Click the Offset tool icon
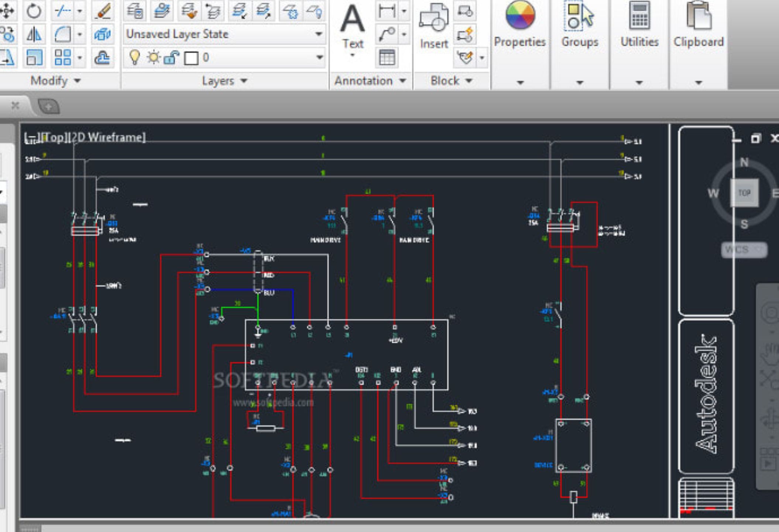Image resolution: width=779 pixels, height=532 pixels. (102, 58)
